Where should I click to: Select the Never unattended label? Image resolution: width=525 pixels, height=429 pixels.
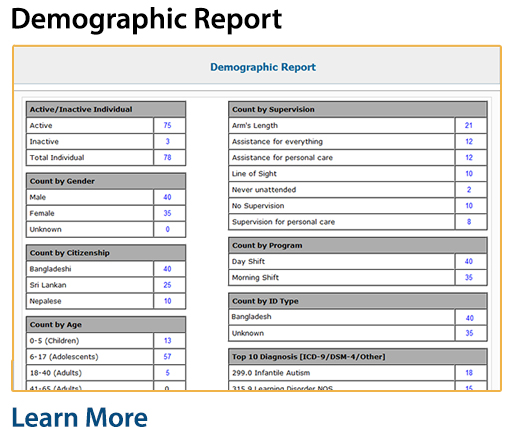[x=264, y=190]
